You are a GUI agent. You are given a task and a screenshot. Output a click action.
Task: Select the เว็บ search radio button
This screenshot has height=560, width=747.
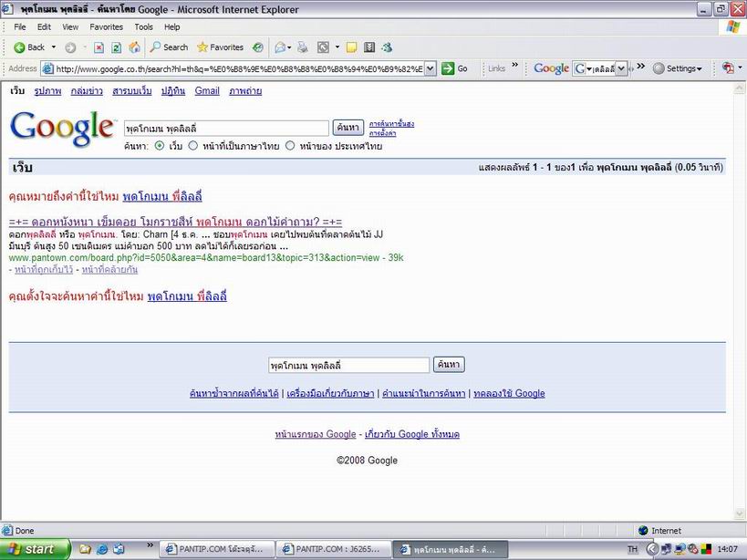(160, 146)
